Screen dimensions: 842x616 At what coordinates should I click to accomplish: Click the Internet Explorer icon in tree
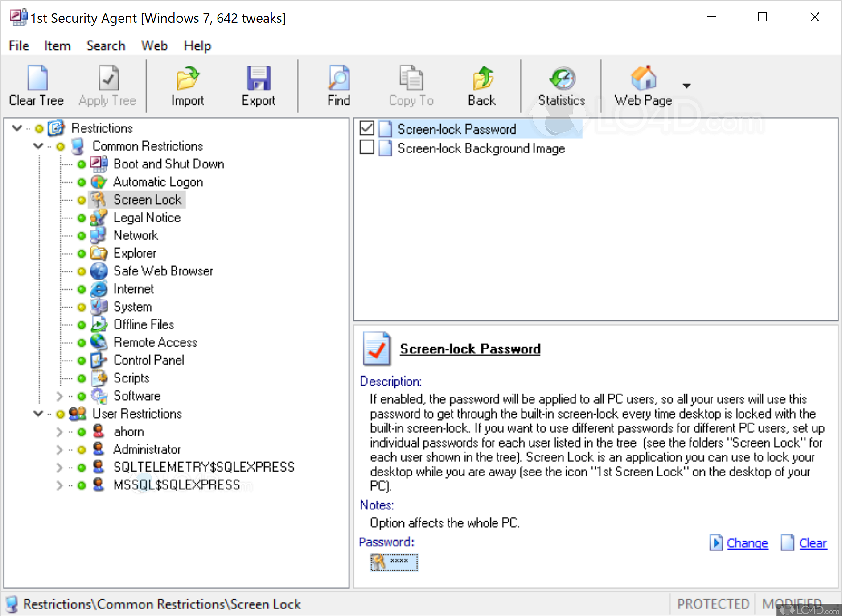(x=99, y=289)
